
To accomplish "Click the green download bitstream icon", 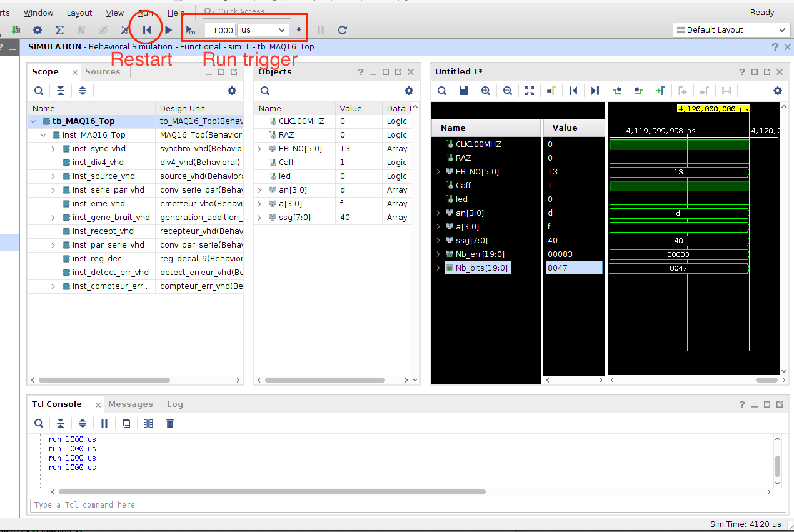I will [x=16, y=29].
